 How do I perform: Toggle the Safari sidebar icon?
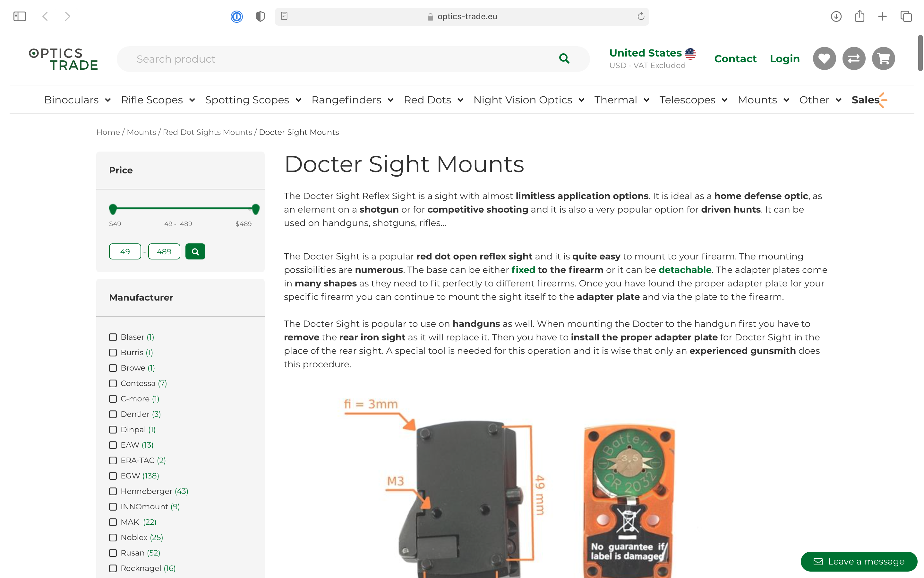point(20,16)
